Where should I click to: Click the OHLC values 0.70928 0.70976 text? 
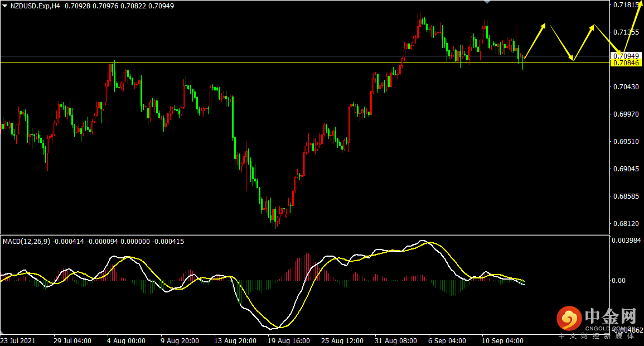pyautogui.click(x=91, y=6)
